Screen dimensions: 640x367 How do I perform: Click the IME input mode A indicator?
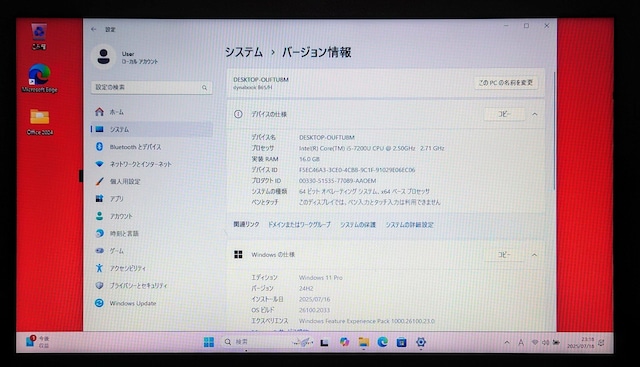pyautogui.click(x=521, y=343)
